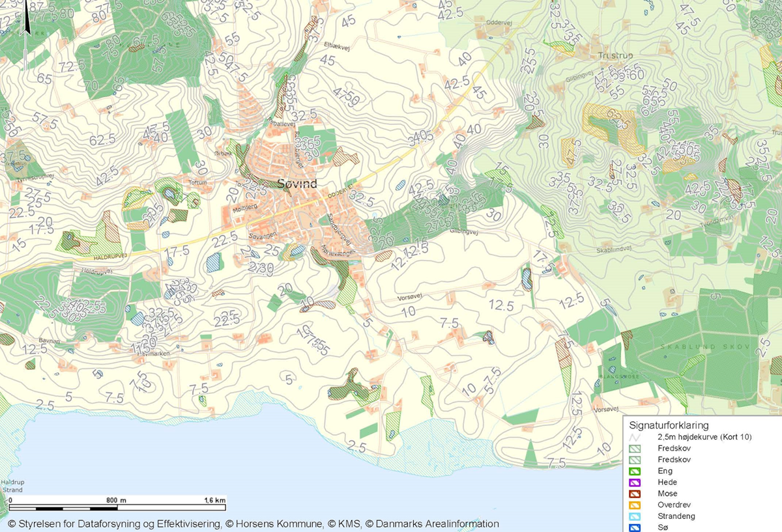Click the Strandeng legend text entry
782x532 pixels.
(676, 516)
